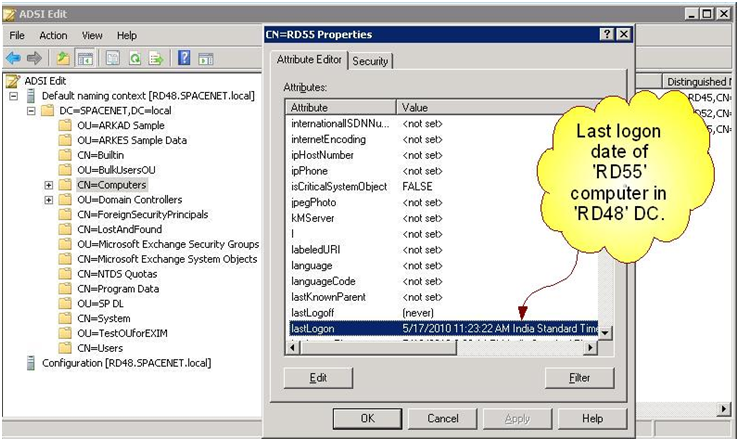Toggle Show/Hide Console Tree toolbar icon
Viewport: 739px width, 441px height.
pos(85,58)
